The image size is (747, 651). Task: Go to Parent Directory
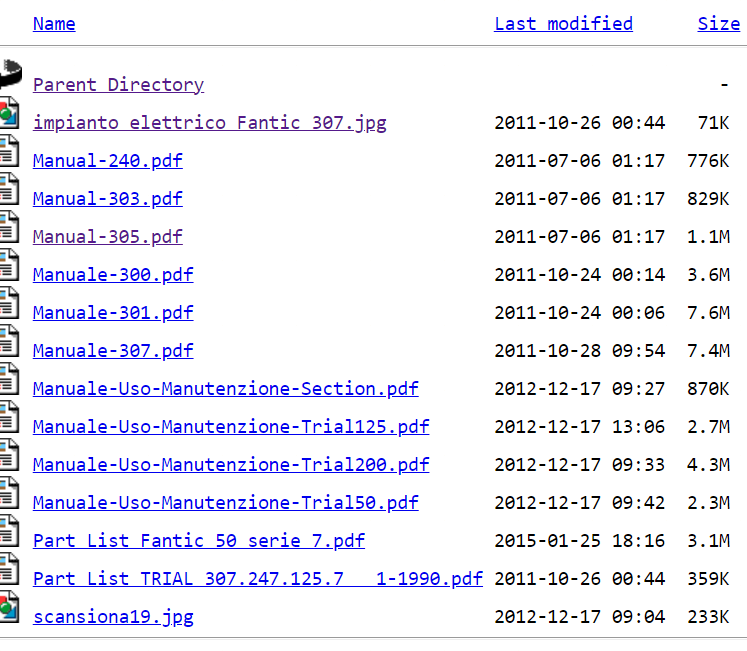tap(118, 85)
